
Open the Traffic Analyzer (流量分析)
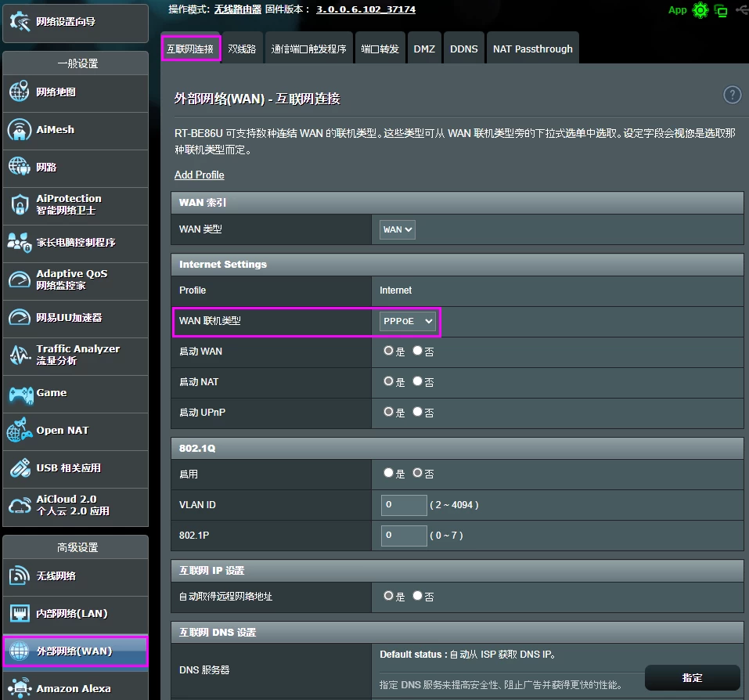(75, 355)
